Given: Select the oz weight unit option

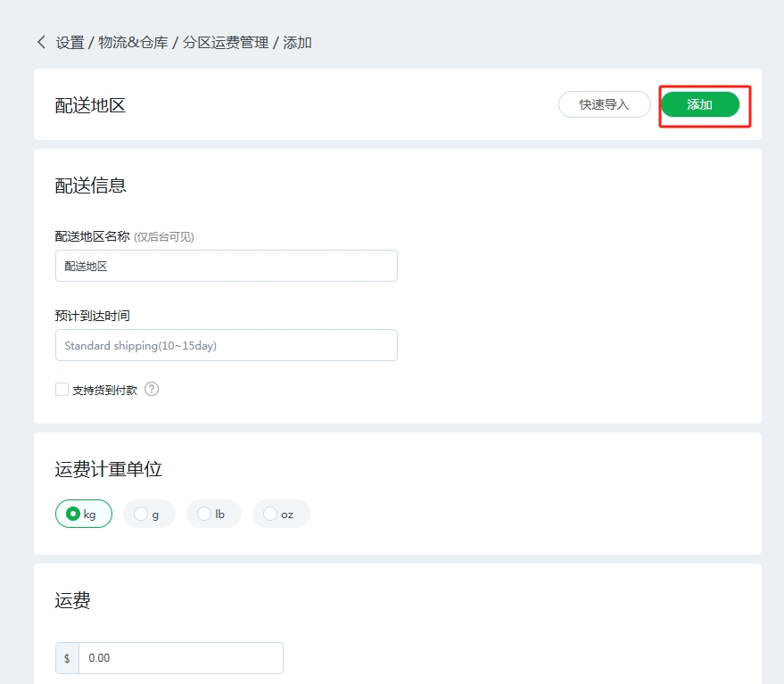Looking at the screenshot, I should click(281, 514).
